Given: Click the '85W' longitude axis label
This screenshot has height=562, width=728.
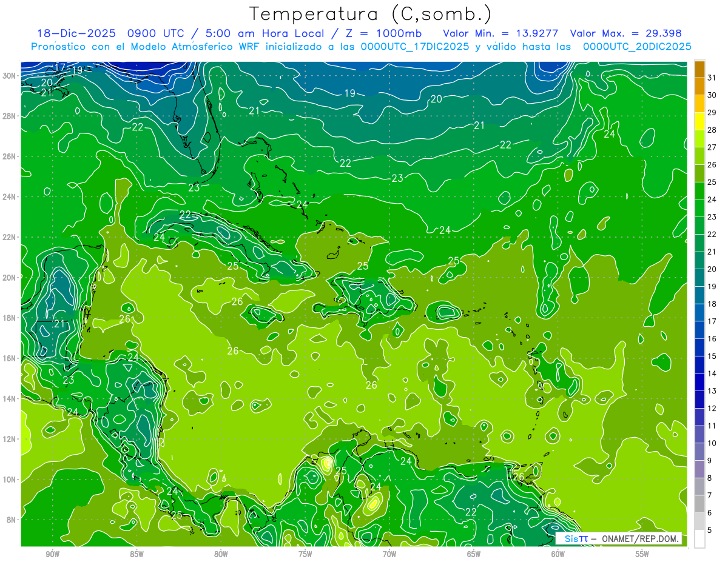Looking at the screenshot, I should (136, 554).
